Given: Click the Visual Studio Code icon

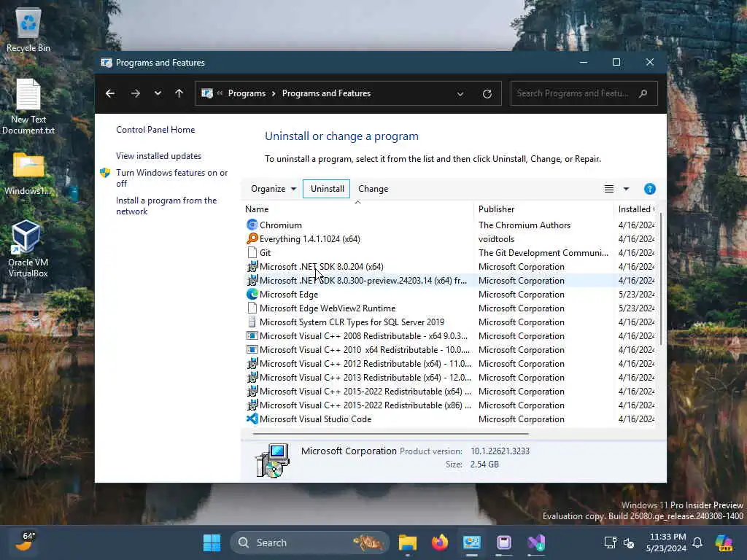Looking at the screenshot, I should [x=252, y=419].
